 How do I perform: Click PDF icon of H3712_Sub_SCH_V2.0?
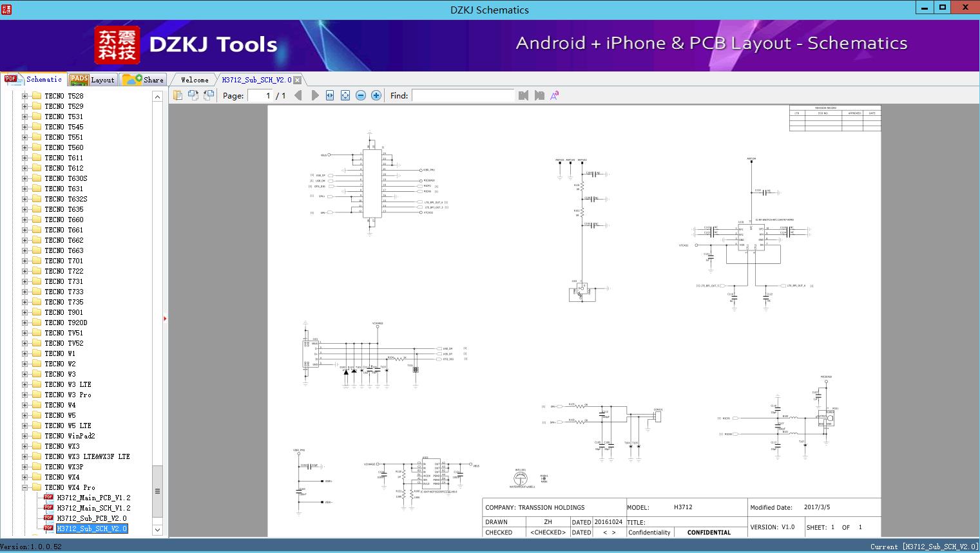(x=48, y=529)
